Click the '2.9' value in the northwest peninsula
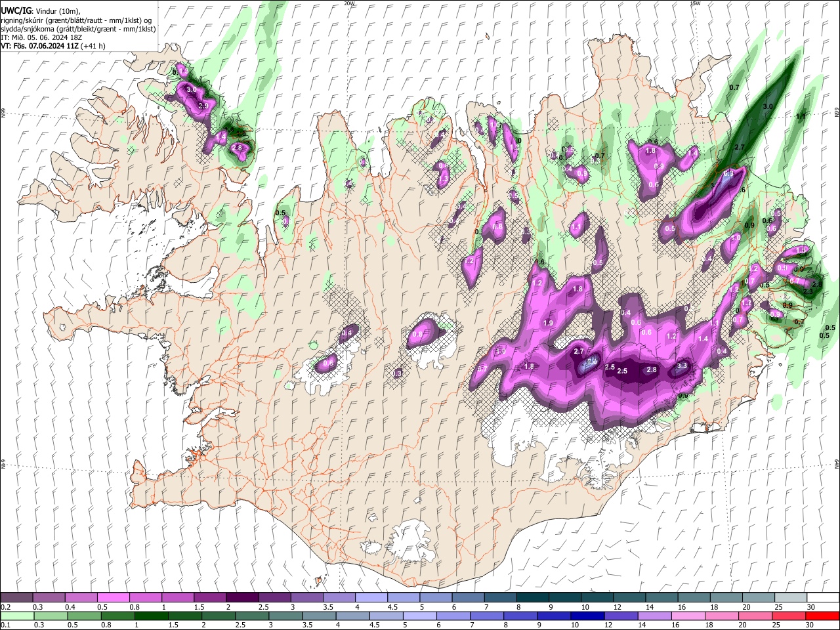The image size is (840, 630). [x=203, y=106]
